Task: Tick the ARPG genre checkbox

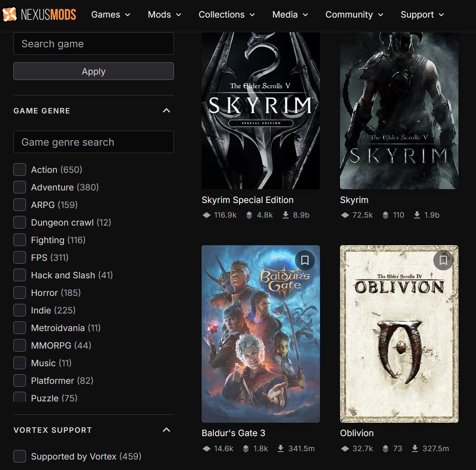Action: click(x=20, y=205)
